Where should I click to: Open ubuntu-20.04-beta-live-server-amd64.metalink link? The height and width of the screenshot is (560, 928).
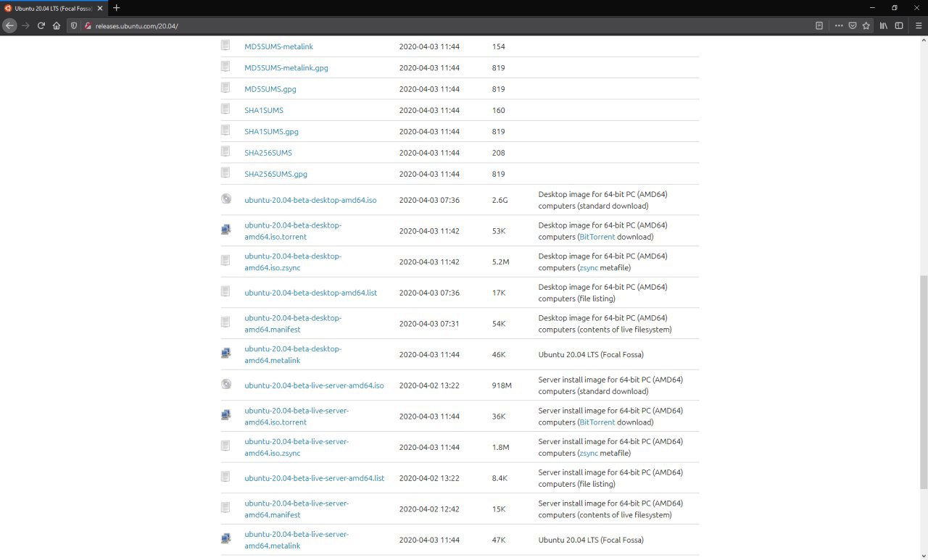(297, 540)
